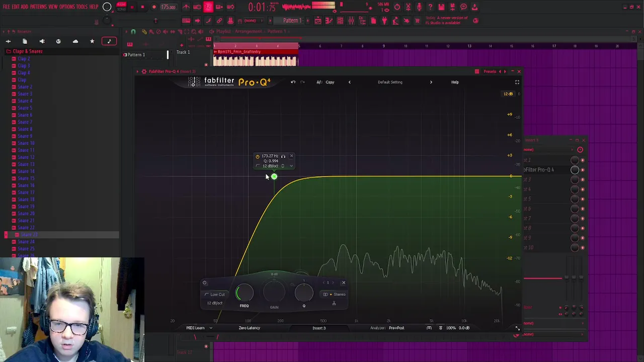The width and height of the screenshot is (644, 362).
Task: Delete band with tooltip X button
Action: (x=291, y=156)
